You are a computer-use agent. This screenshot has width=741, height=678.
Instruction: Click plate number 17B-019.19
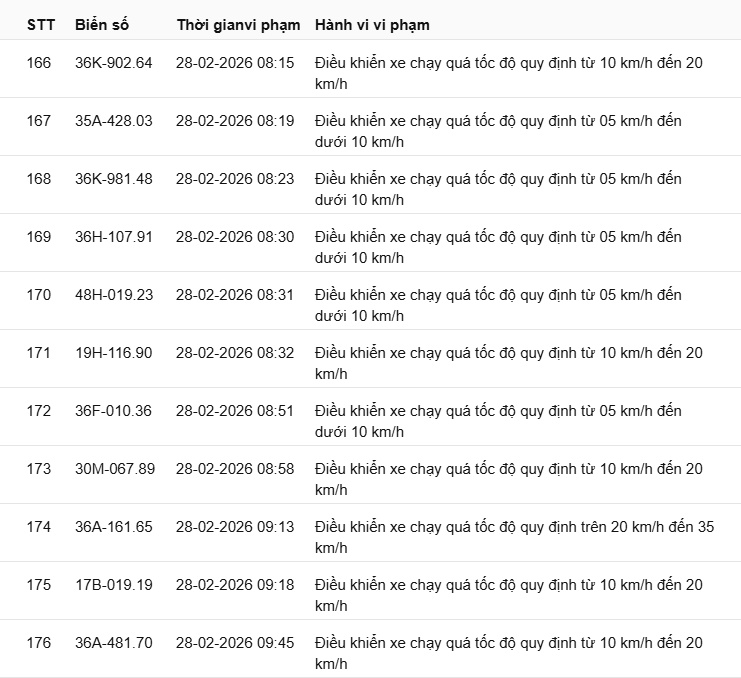[114, 585]
